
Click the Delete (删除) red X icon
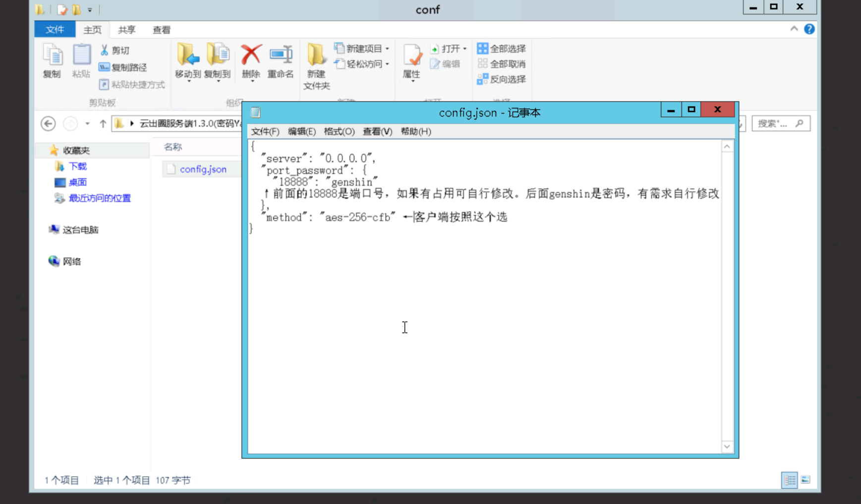(251, 60)
